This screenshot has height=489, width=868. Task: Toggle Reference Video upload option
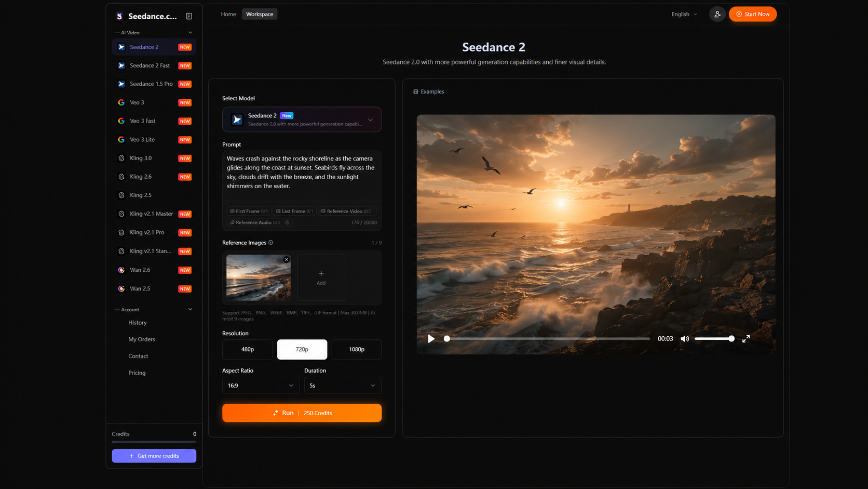346,211
